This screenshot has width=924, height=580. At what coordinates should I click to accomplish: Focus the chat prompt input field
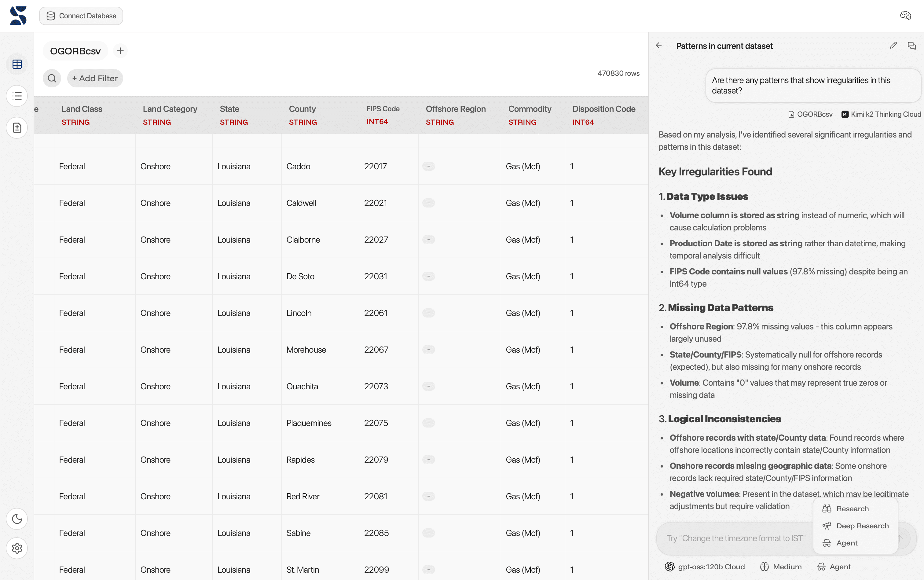[735, 538]
